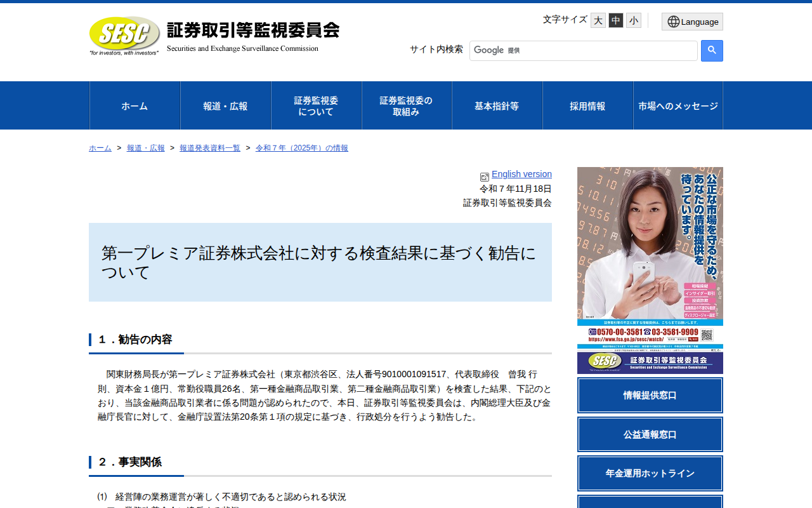Open the 採用情報 navigation item

point(587,106)
